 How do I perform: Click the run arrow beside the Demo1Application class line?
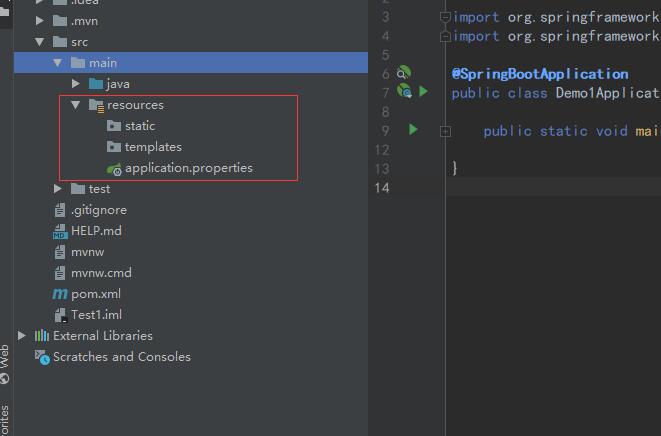tap(424, 92)
